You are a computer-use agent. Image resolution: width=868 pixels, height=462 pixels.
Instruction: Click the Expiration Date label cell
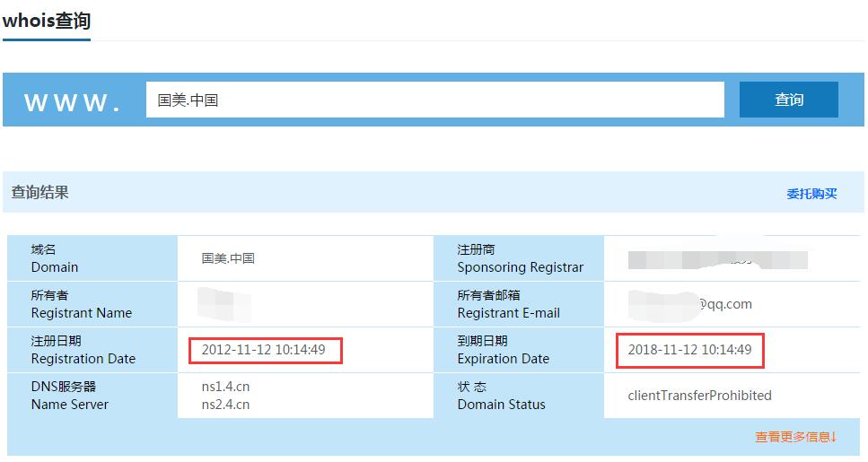[x=503, y=350]
